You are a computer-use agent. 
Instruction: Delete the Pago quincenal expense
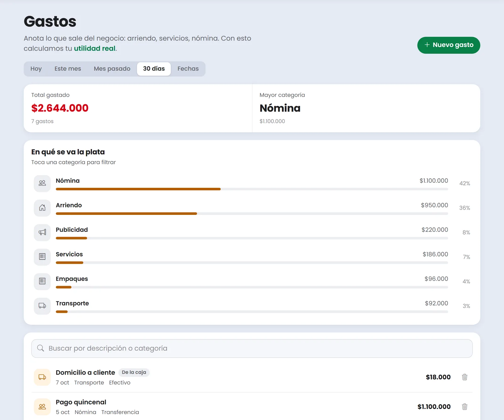click(465, 407)
